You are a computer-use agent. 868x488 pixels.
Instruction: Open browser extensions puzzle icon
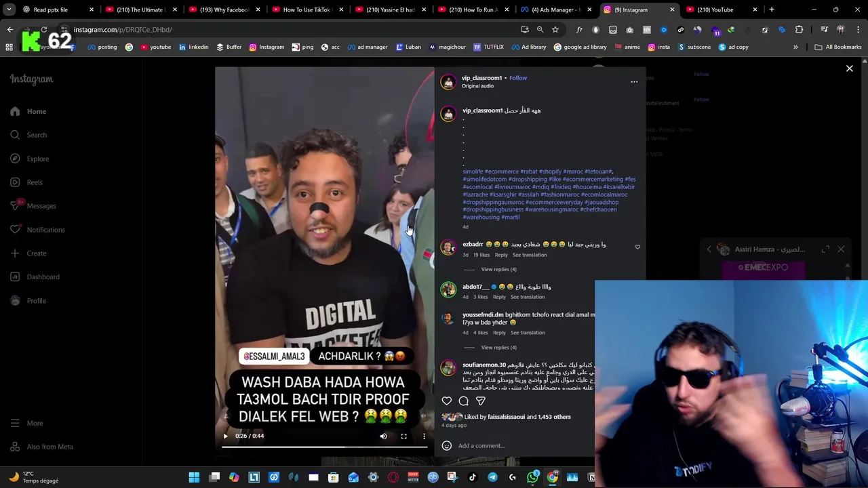(x=799, y=30)
